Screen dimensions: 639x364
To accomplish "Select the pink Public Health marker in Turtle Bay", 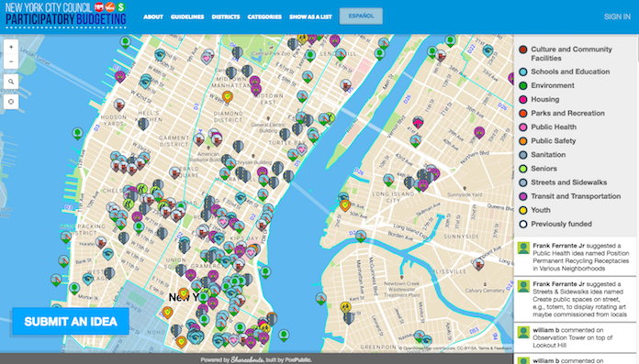I will point(302,149).
